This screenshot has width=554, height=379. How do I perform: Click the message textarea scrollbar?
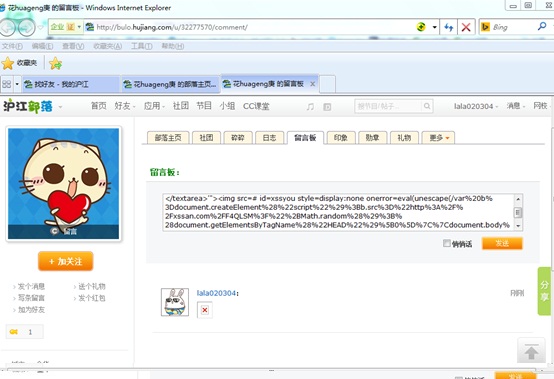pyautogui.click(x=518, y=212)
